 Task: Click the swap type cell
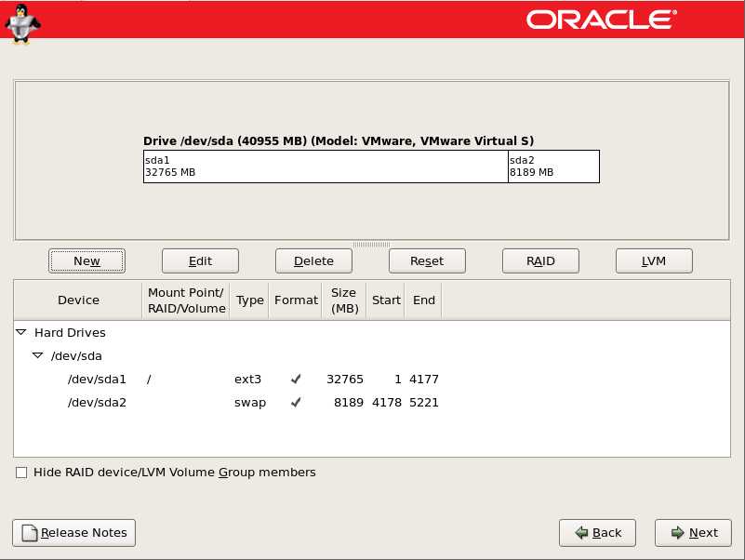point(250,403)
